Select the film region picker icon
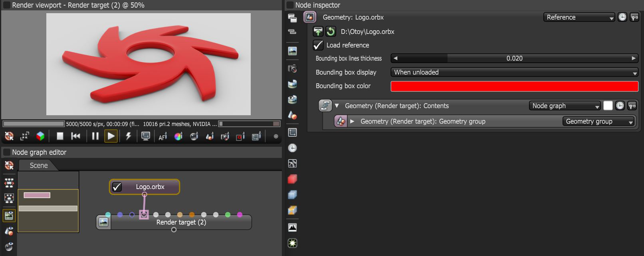Screen dimensions: 644x256 [256, 136]
